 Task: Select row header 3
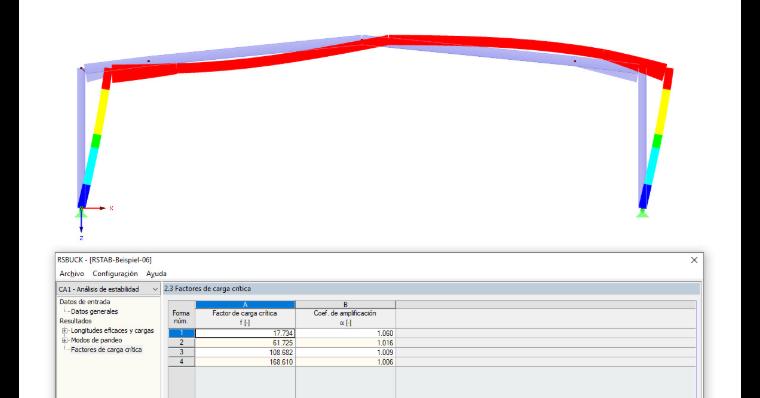click(x=182, y=352)
